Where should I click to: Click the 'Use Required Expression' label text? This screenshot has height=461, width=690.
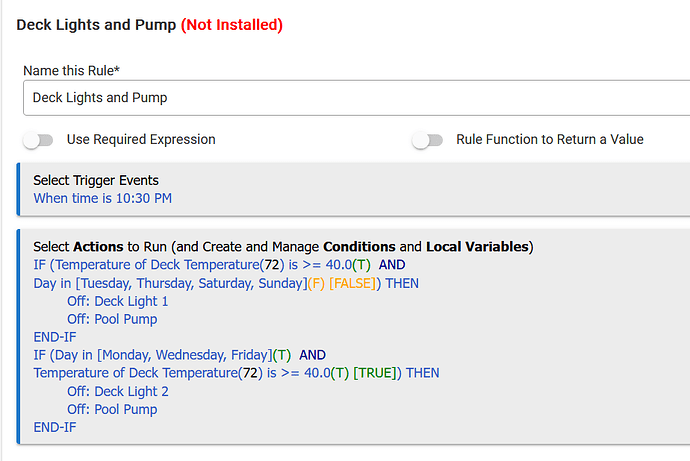[x=141, y=140]
